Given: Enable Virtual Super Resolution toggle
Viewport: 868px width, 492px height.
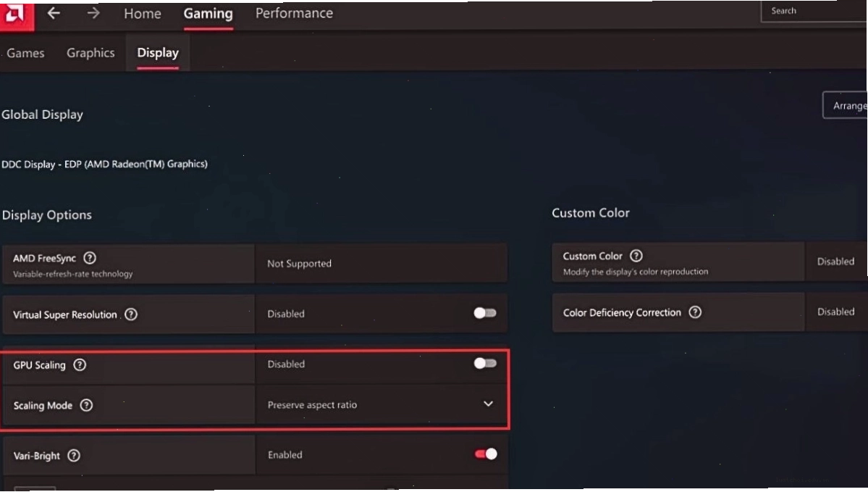Looking at the screenshot, I should (x=485, y=313).
